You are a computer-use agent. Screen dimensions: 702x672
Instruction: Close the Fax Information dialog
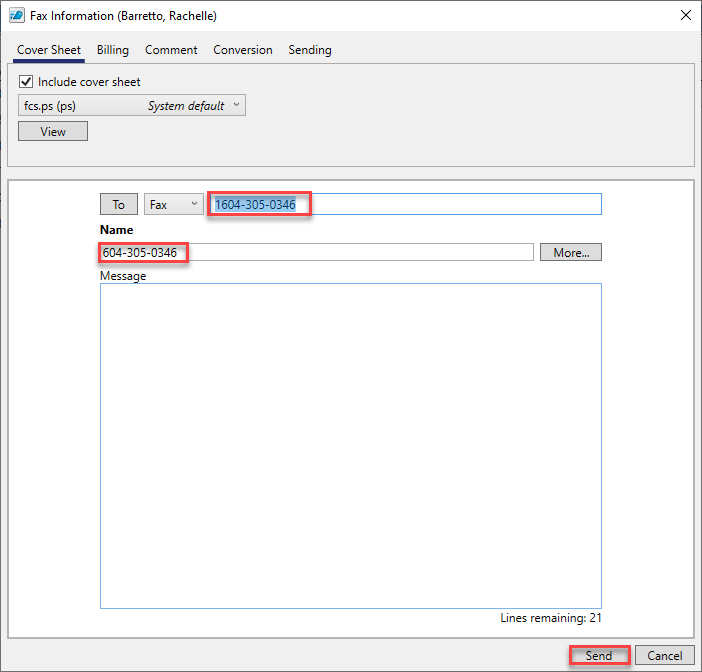(685, 16)
